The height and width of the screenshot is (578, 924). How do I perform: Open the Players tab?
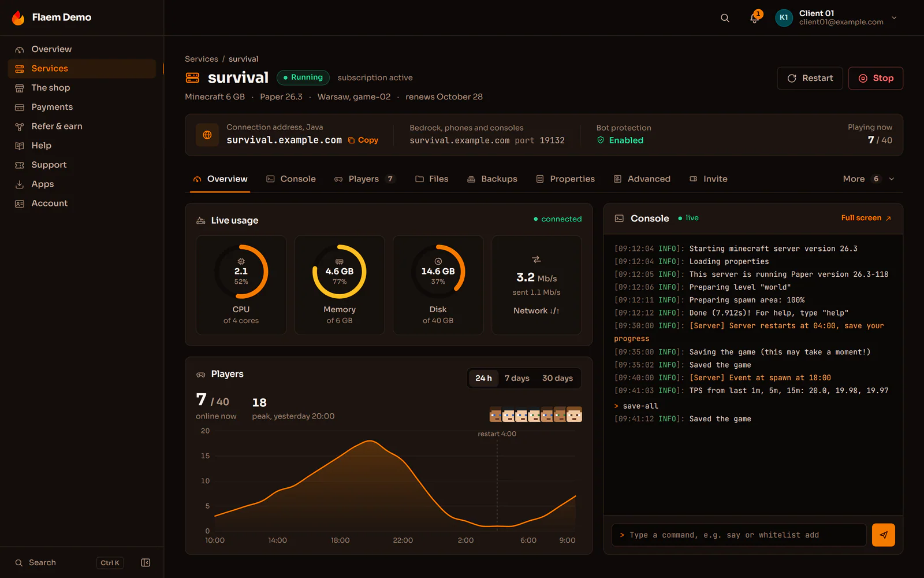(365, 179)
